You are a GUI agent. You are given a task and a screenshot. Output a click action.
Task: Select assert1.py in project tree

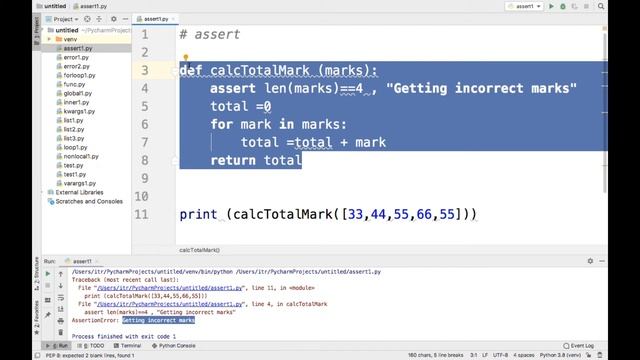(78, 48)
